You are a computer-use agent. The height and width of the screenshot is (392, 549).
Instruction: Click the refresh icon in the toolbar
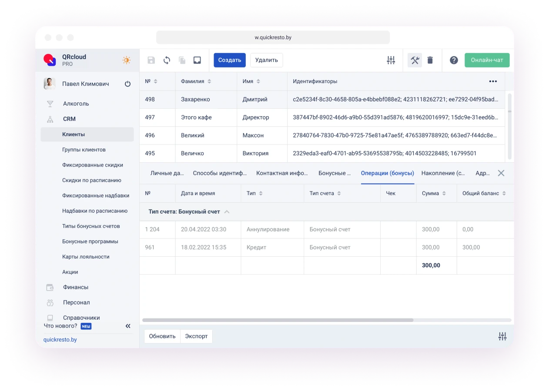tap(167, 60)
